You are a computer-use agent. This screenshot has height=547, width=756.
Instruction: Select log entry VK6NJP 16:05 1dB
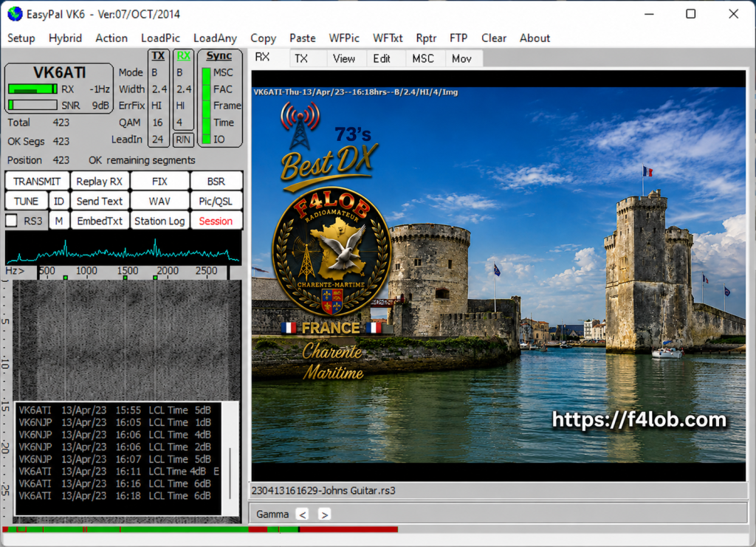click(x=114, y=422)
